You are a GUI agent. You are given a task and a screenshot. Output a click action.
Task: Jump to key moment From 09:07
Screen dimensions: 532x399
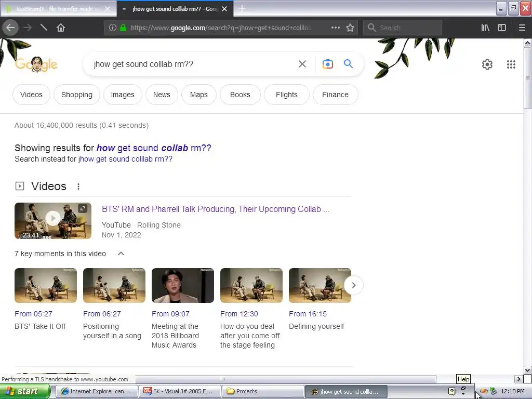point(170,314)
